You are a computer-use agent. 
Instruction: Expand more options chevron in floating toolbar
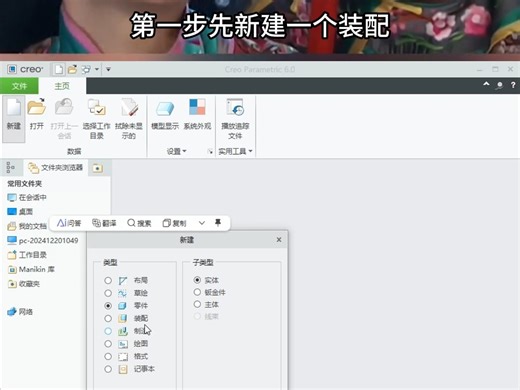202,223
